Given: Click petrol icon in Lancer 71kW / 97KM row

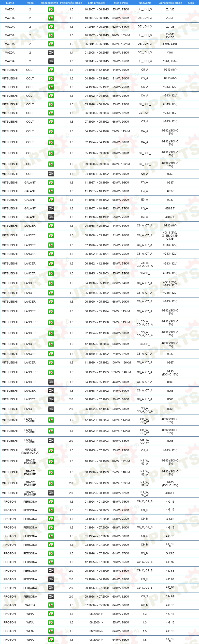Looking at the screenshot, I should tap(51, 354).
